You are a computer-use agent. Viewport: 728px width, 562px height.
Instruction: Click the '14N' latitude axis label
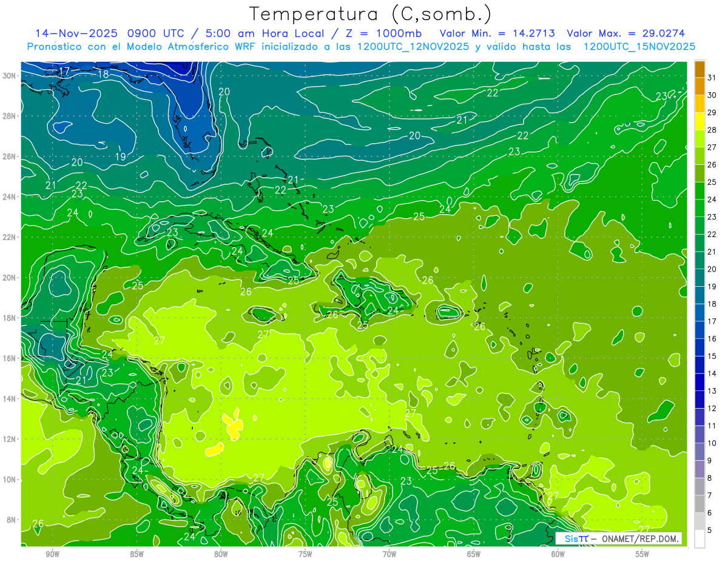coord(10,399)
